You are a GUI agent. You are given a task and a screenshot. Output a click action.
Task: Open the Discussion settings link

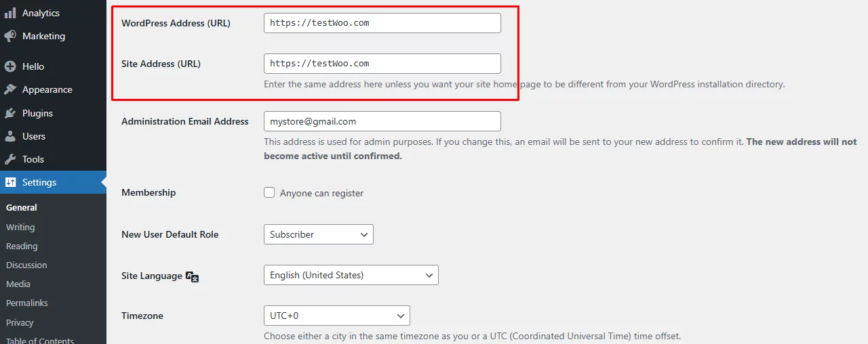click(x=26, y=265)
